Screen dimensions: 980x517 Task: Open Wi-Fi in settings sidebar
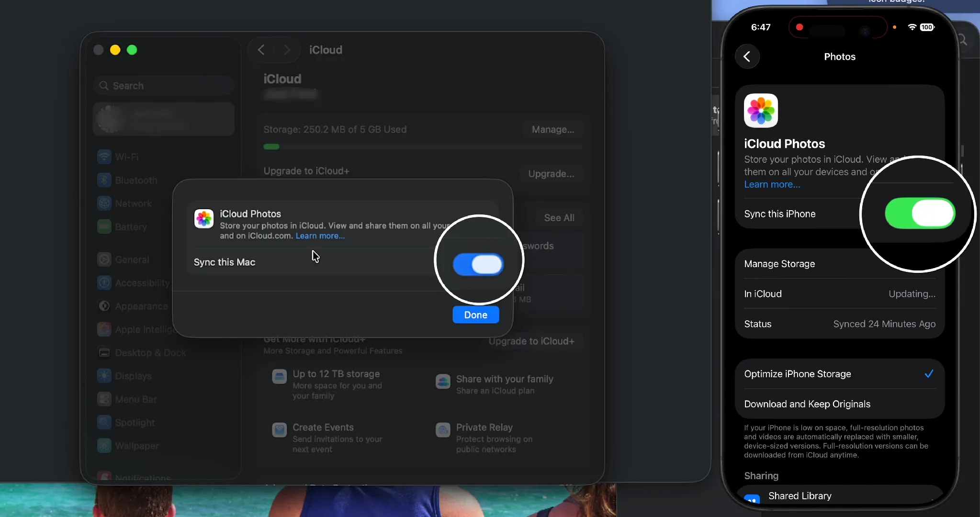(118, 157)
